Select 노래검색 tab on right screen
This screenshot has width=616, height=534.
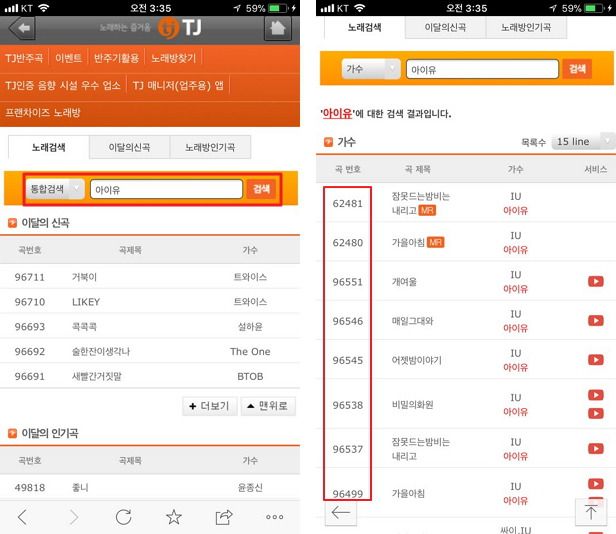click(365, 28)
